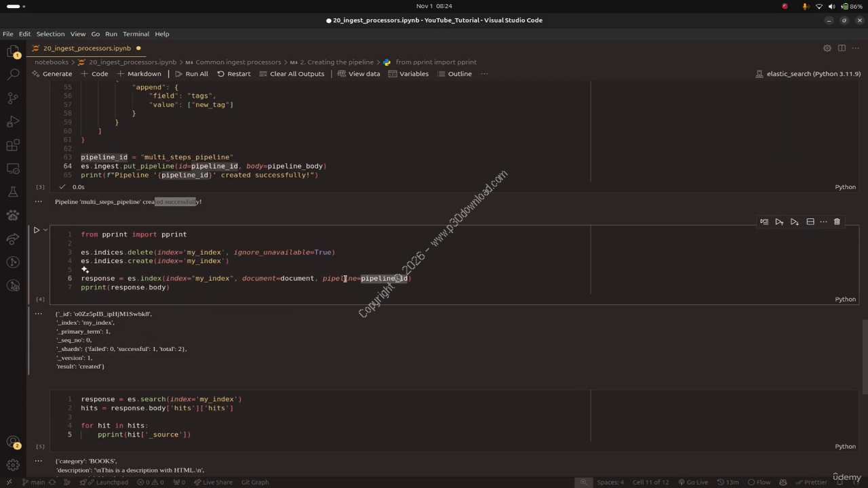Click the Run All button

click(x=191, y=74)
